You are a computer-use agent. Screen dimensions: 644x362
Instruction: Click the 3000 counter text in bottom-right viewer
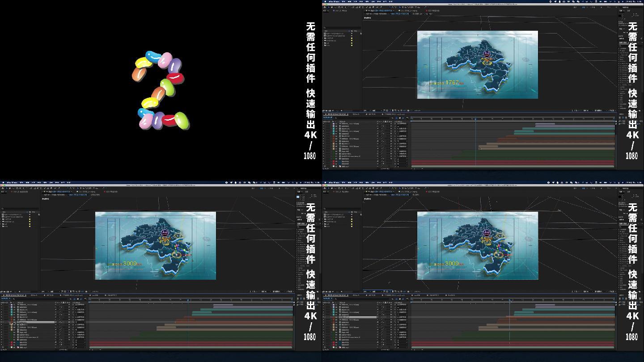click(x=452, y=264)
